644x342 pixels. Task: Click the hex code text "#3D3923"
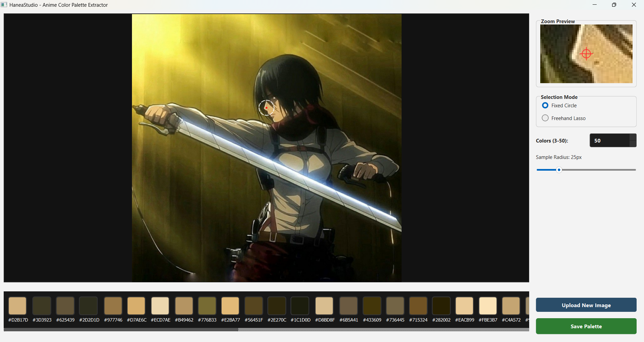tap(42, 320)
